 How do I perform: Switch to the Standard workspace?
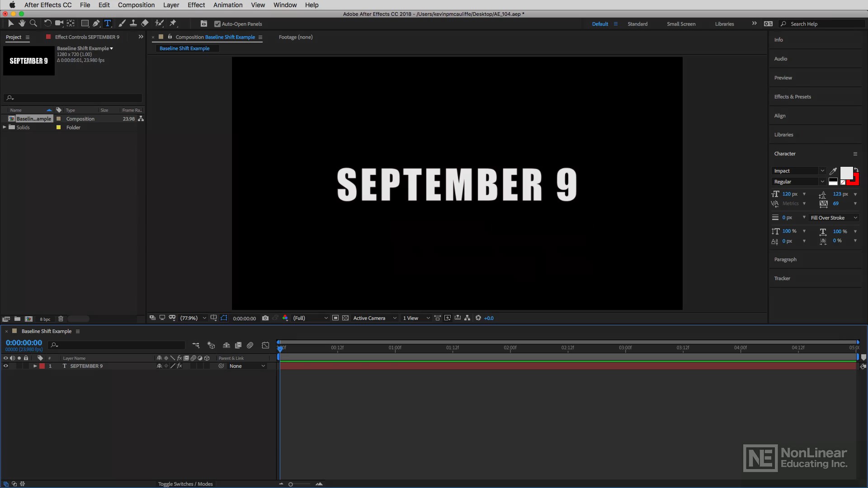[x=637, y=24]
